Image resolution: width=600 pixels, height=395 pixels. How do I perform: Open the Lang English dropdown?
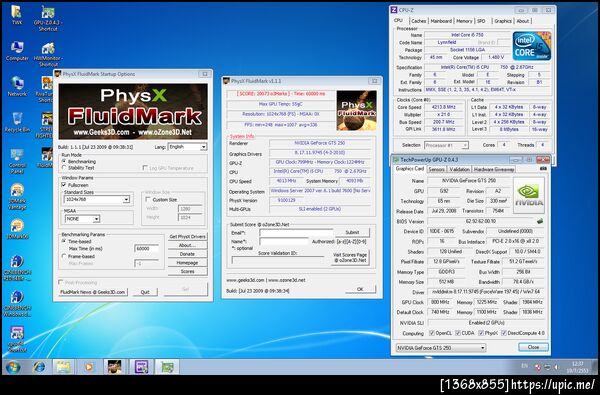[187, 147]
